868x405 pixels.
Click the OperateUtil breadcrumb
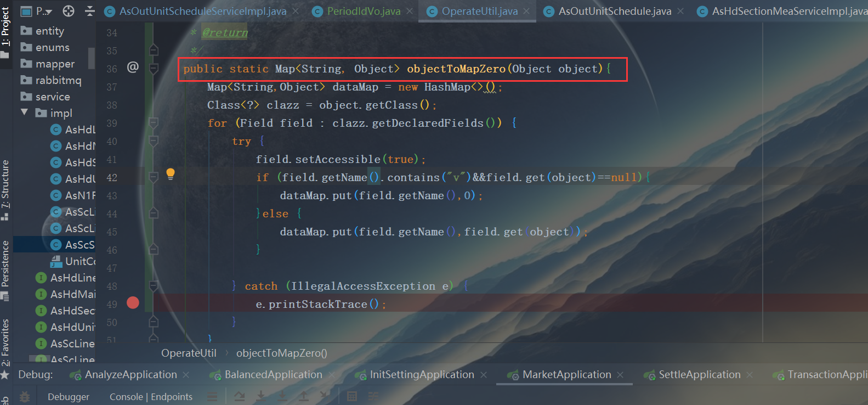(189, 353)
